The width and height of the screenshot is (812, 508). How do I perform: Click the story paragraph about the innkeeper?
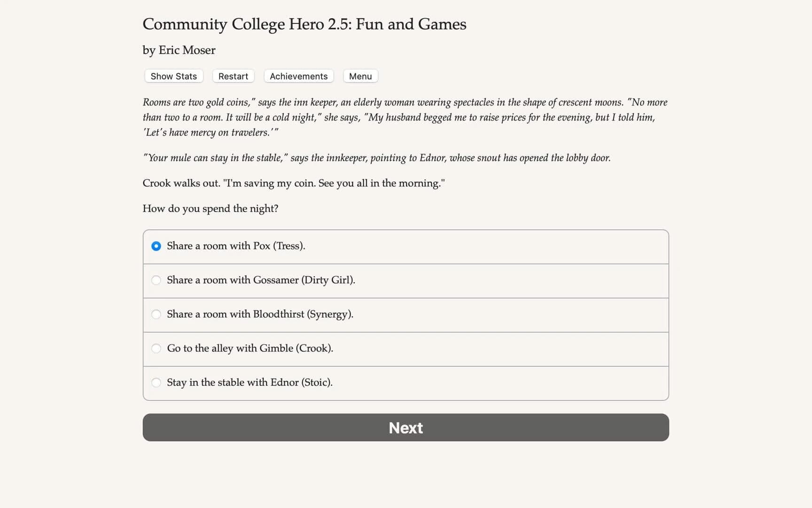[404, 117]
